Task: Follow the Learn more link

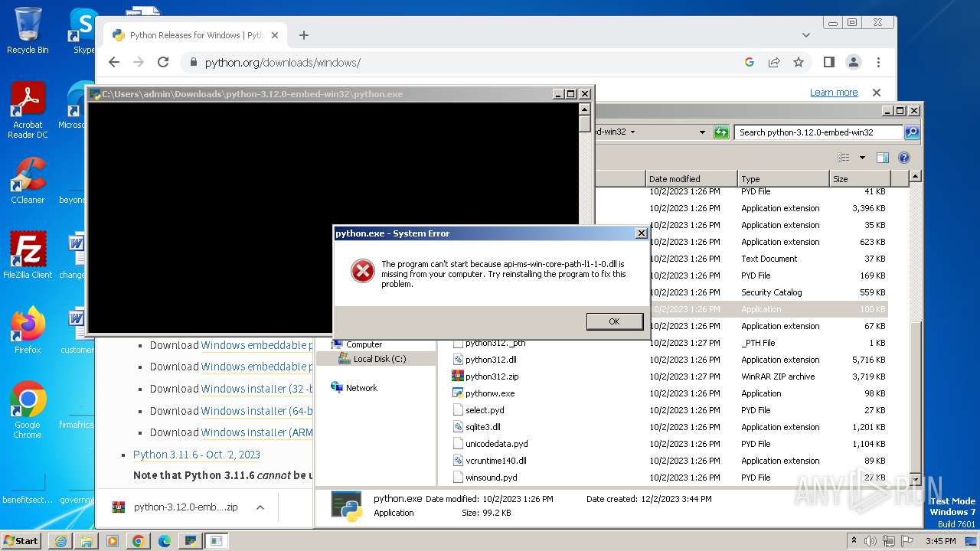Action: [834, 93]
